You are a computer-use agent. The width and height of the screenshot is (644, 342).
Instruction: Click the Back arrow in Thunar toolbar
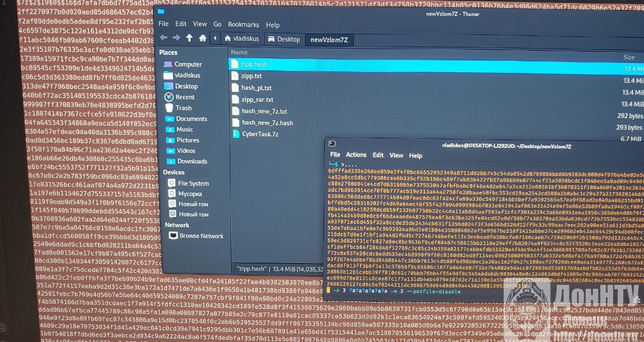pos(164,39)
